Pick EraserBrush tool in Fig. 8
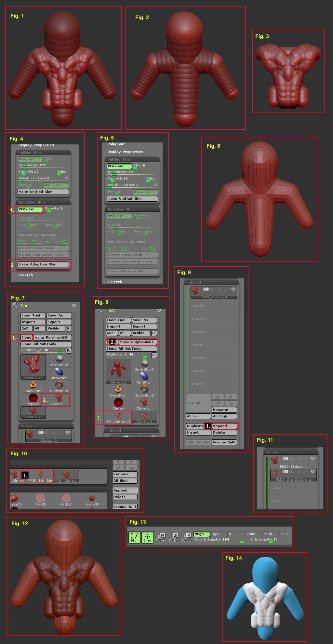Viewport: 333px width, 644px height. (144, 391)
